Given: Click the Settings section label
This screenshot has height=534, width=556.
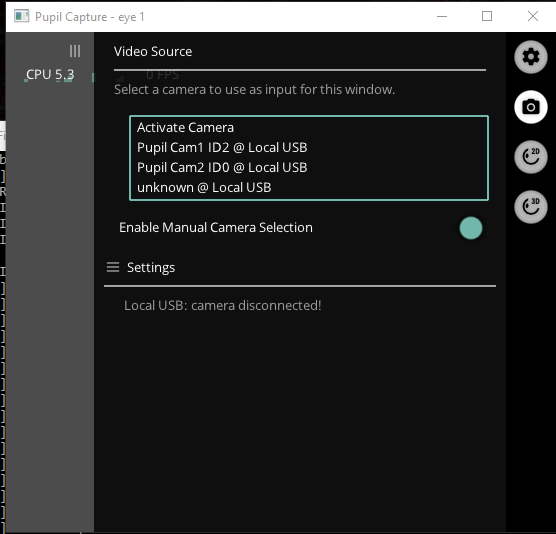Looking at the screenshot, I should (151, 267).
